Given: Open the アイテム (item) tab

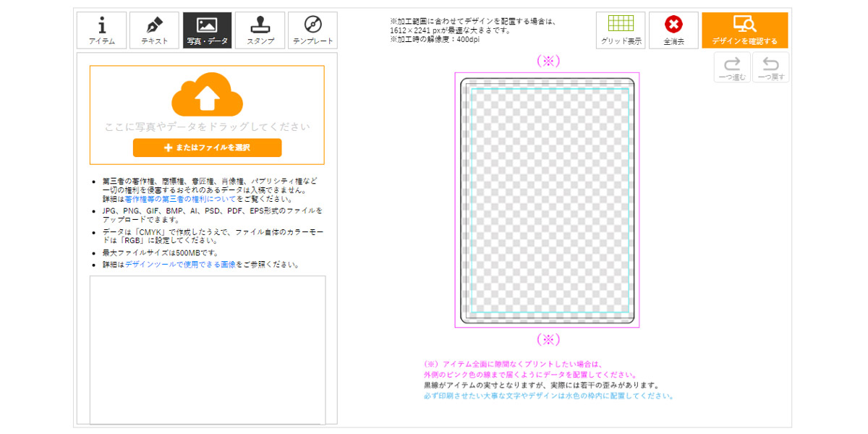Looking at the screenshot, I should 102,30.
